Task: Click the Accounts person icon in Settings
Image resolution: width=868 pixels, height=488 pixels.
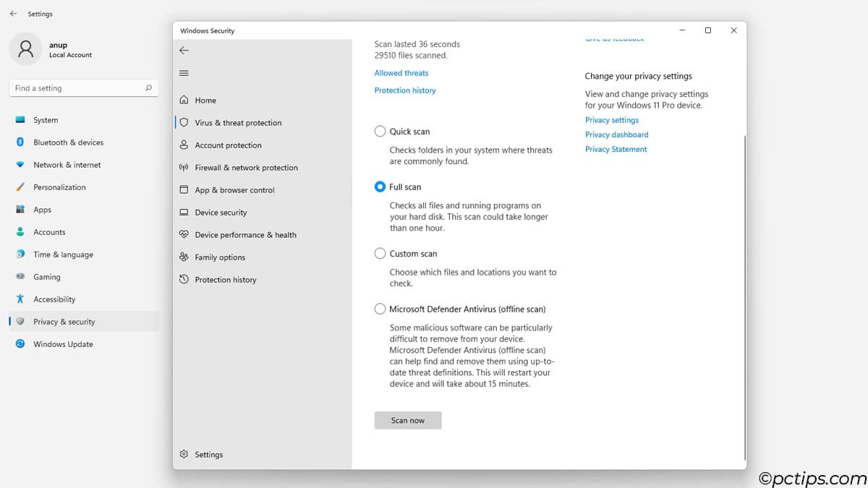Action: (20, 232)
